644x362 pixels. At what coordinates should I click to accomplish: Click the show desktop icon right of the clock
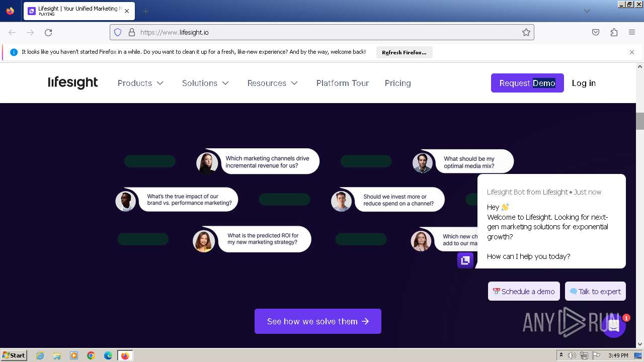coord(638,355)
